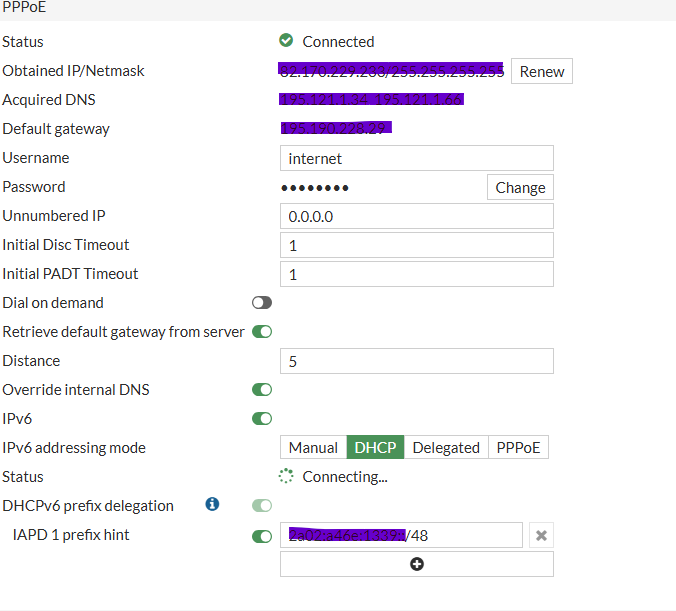The height and width of the screenshot is (611, 676).
Task: Add another prefix hint with plus icon
Action: click(417, 564)
